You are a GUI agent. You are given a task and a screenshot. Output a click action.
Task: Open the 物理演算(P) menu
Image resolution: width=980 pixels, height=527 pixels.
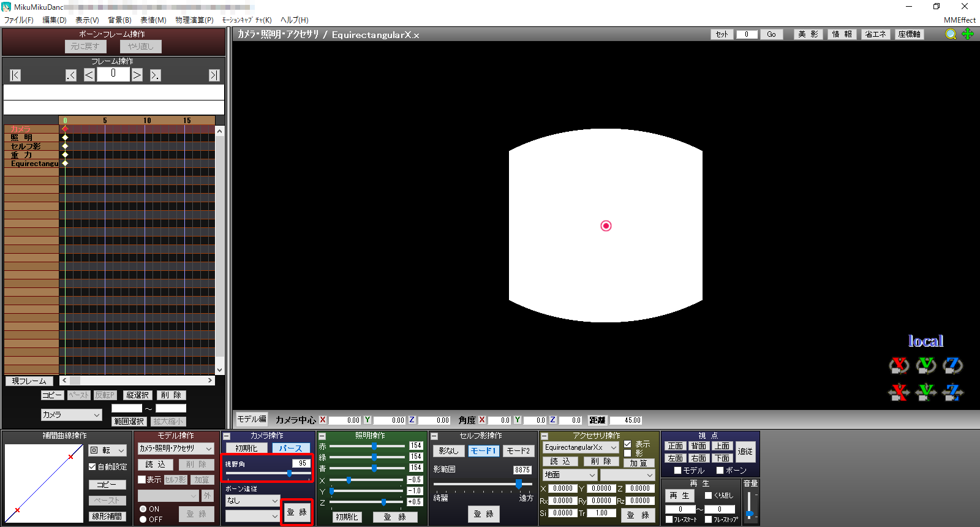coord(194,20)
